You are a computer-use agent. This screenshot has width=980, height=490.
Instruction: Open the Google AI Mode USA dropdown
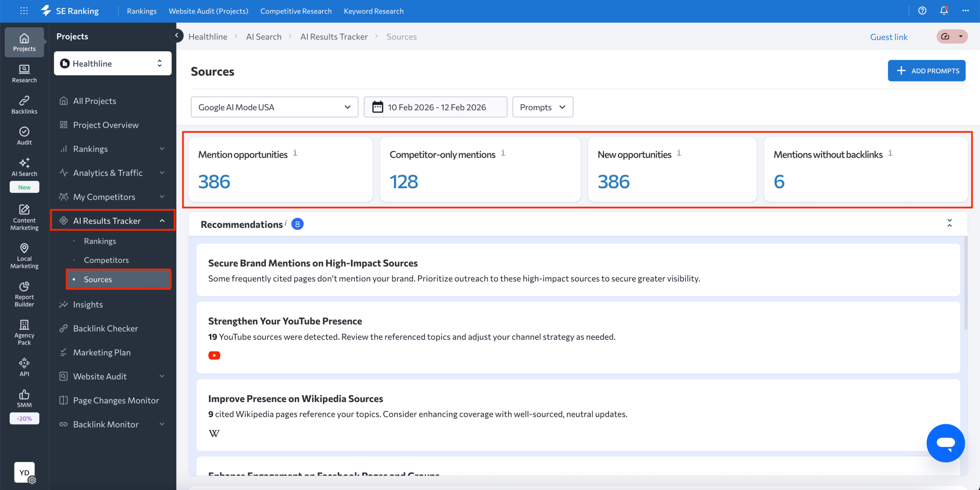point(274,107)
